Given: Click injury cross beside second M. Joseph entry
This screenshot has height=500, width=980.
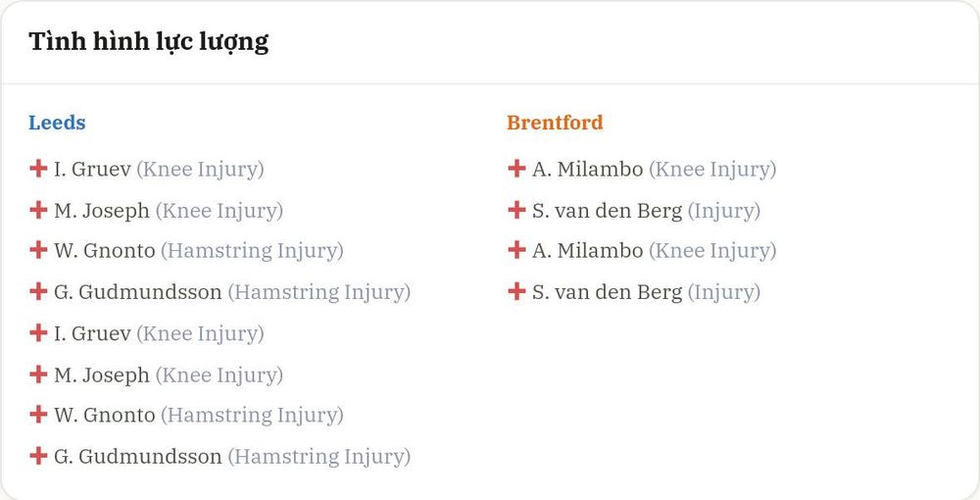Looking at the screenshot, I should pyautogui.click(x=38, y=375).
